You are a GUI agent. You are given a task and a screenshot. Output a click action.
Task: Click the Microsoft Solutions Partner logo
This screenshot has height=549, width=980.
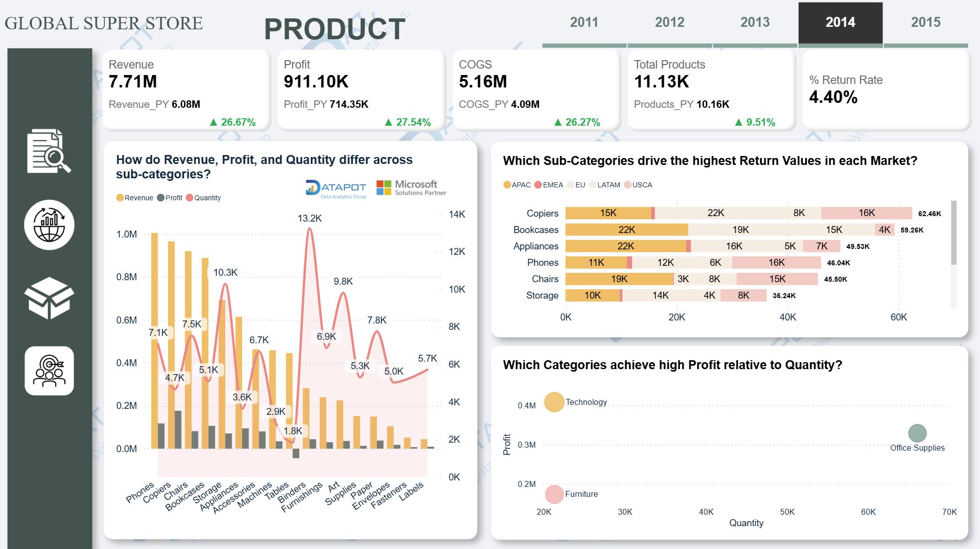click(x=411, y=188)
